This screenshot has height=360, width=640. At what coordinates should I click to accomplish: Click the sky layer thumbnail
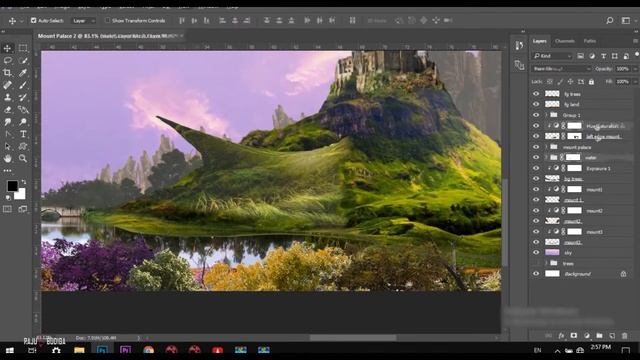[x=552, y=253]
